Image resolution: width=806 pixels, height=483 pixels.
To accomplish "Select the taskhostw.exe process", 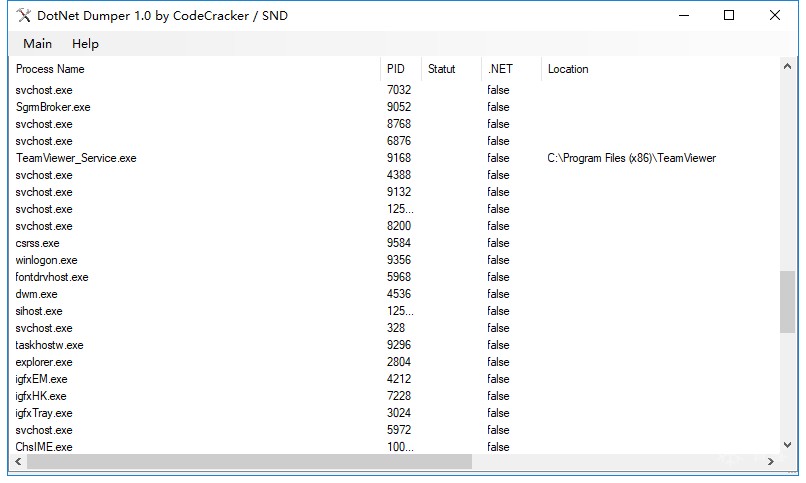I will coord(49,345).
